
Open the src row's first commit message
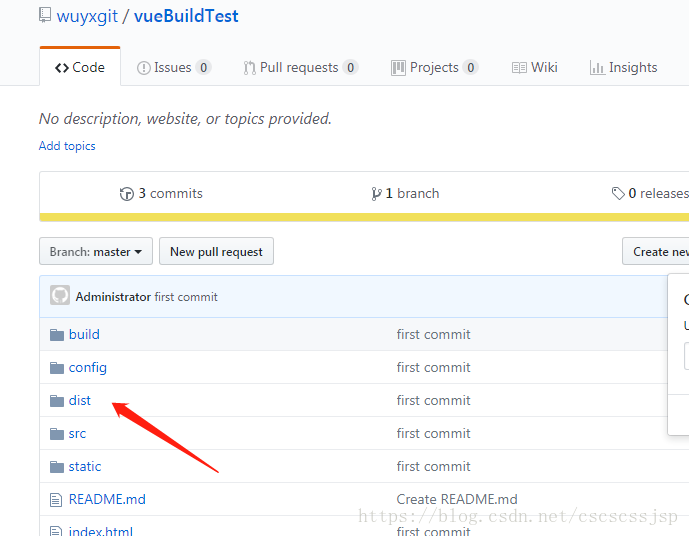pyautogui.click(x=433, y=433)
